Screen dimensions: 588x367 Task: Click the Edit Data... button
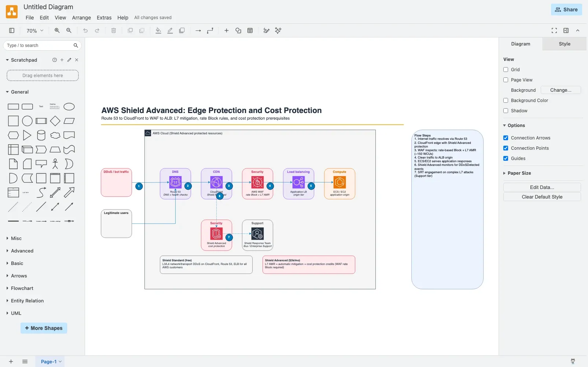[x=542, y=187]
